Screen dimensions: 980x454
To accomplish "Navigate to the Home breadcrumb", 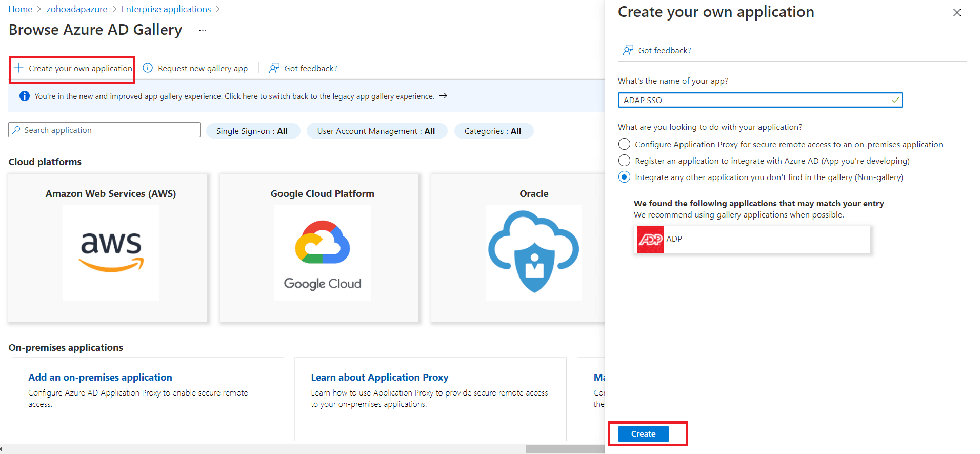I will pos(21,9).
